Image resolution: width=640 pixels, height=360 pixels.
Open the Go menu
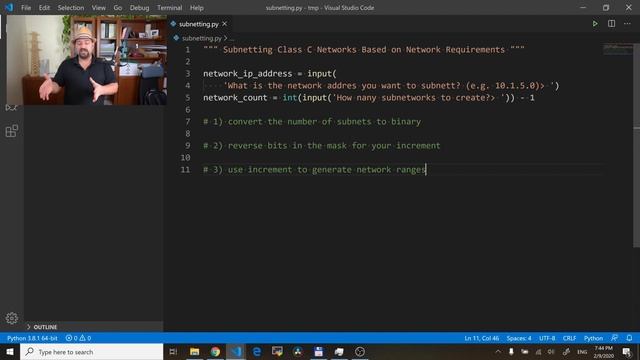[x=118, y=8]
